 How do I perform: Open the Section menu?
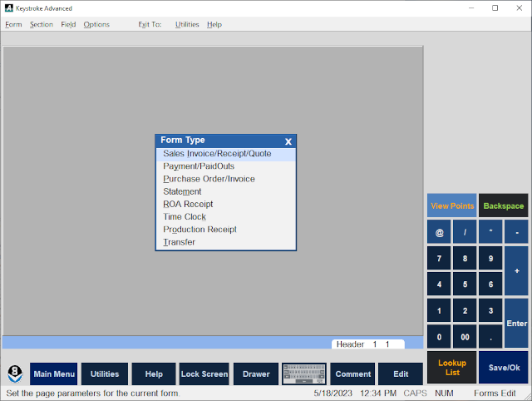coord(42,24)
